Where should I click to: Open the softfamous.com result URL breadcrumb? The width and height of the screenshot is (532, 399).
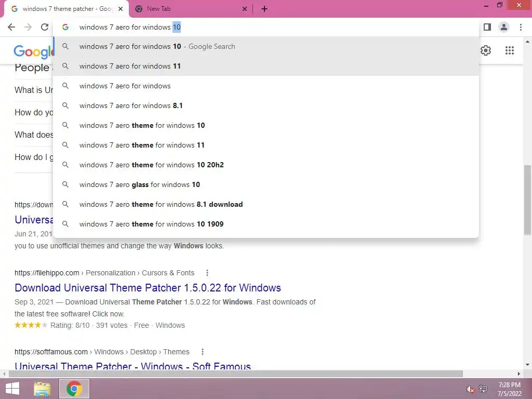(x=102, y=352)
